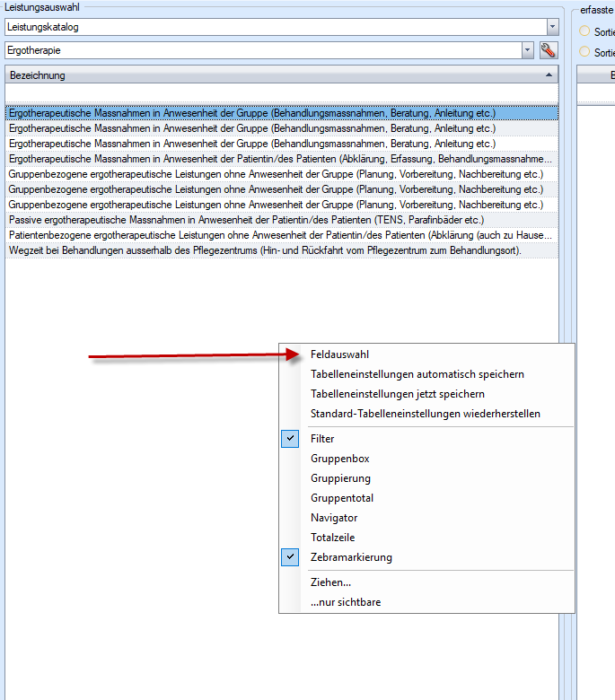Click the wrench tool icon beside Ergotherapie

[x=548, y=50]
